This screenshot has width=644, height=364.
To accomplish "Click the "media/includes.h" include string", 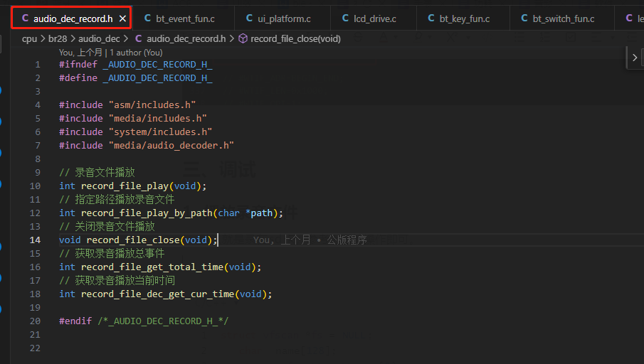I will (x=158, y=119).
